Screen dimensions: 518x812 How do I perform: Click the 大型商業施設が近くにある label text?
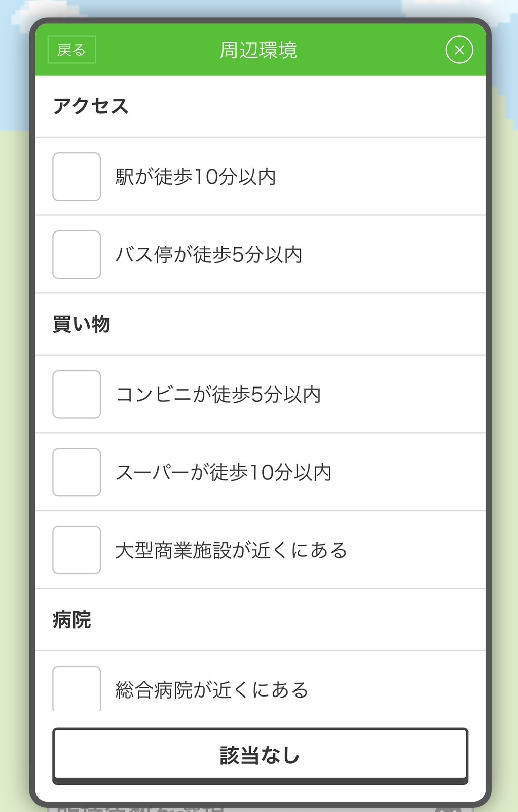click(231, 550)
